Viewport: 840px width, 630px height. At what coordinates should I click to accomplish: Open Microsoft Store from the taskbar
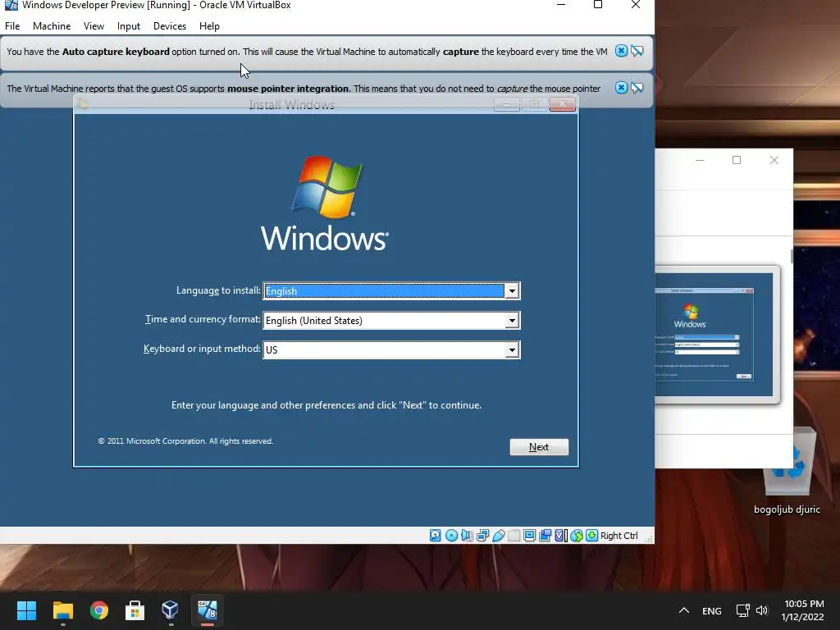click(x=135, y=610)
